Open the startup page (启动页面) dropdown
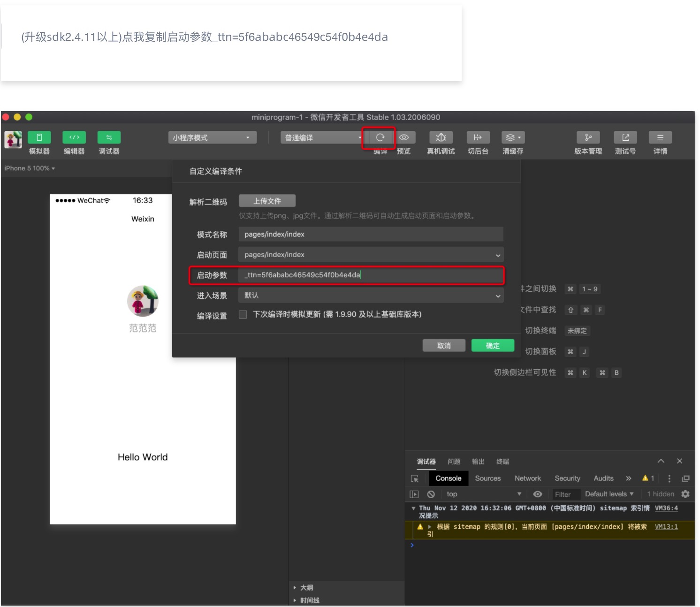Screen dimensions: 700x607 (371, 255)
